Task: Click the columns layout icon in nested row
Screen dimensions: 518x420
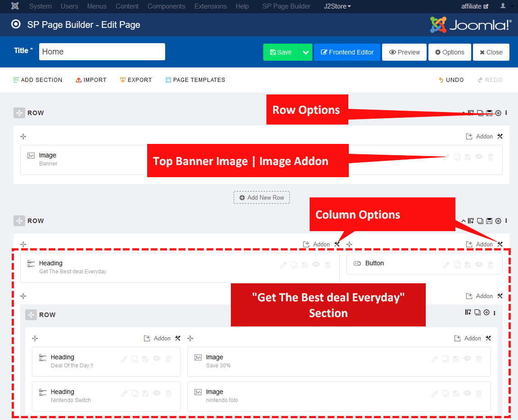Action: pos(468,313)
